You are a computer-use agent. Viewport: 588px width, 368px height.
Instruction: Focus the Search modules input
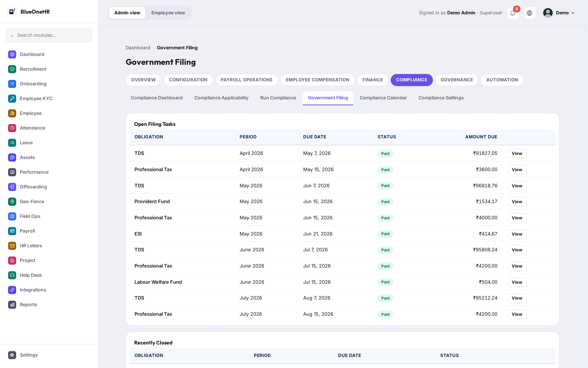coord(49,35)
